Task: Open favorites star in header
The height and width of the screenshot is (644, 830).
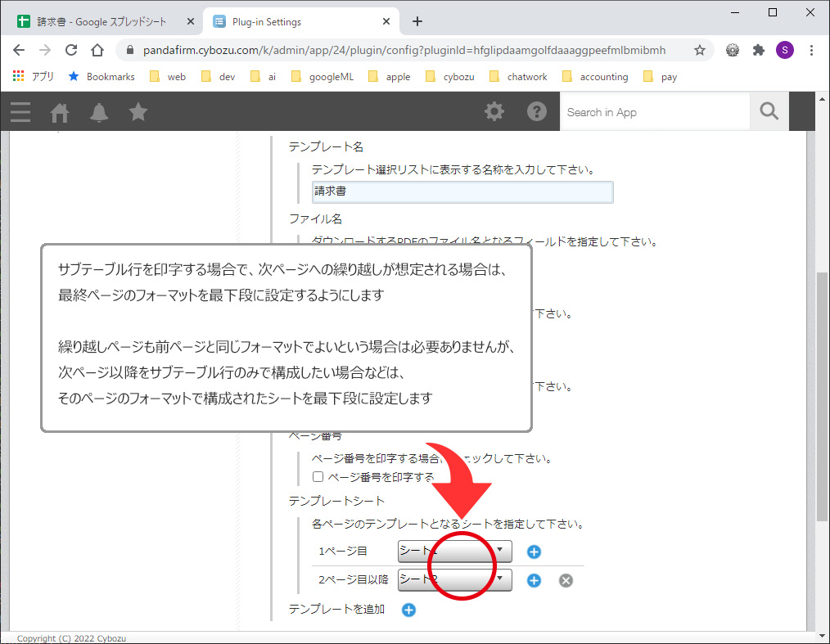Action: (138, 112)
